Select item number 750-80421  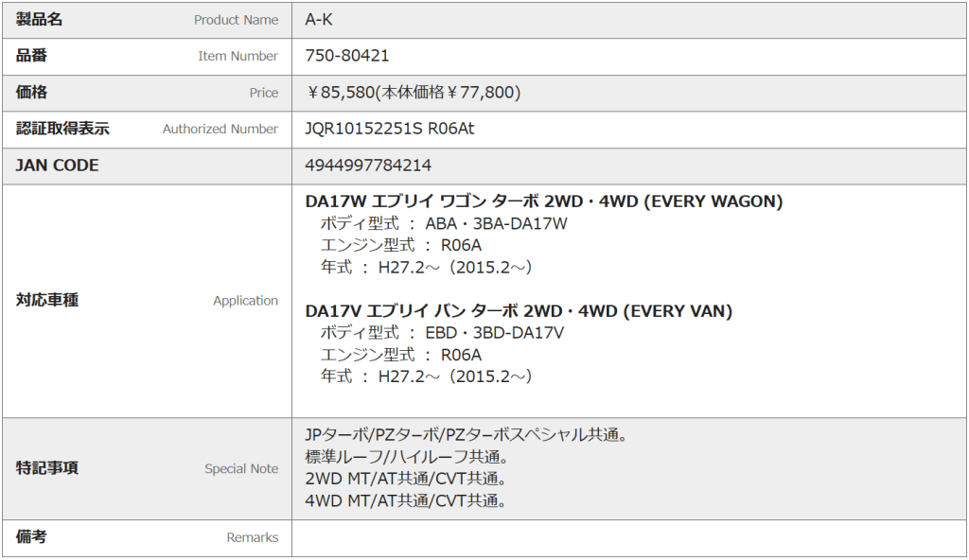pyautogui.click(x=347, y=56)
